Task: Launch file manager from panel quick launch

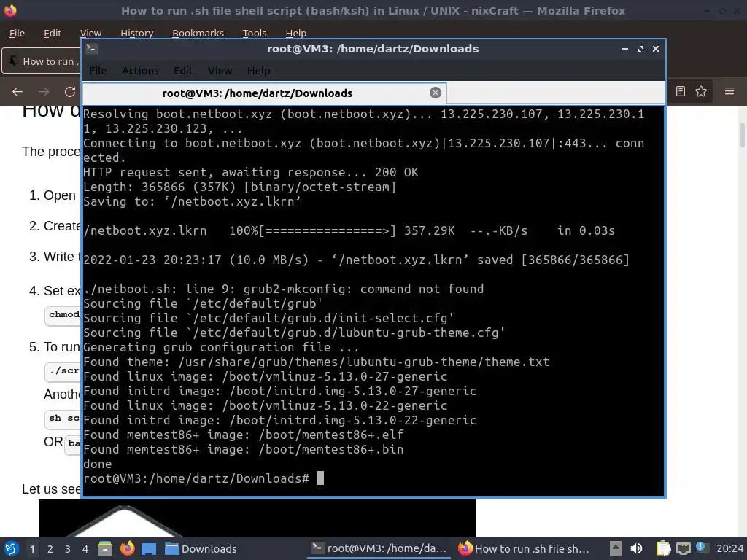Action: coord(105,548)
